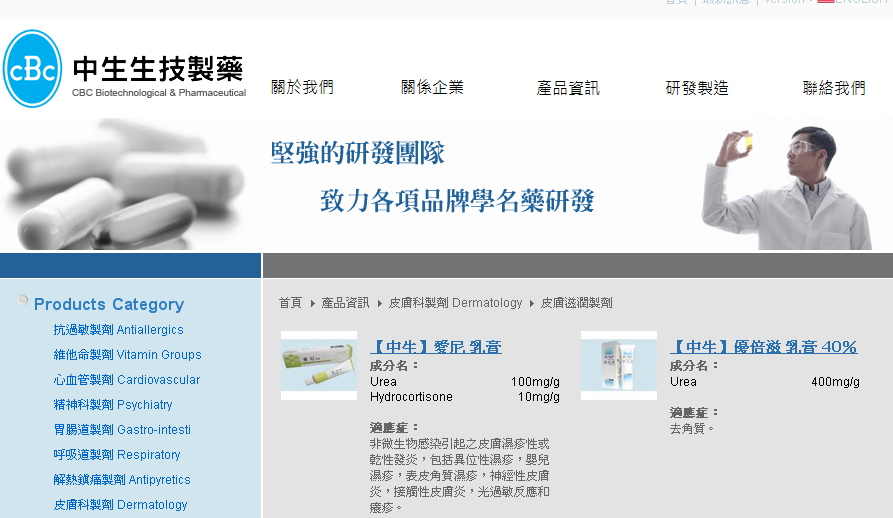Screen dimensions: 893x518
Task: Click the 優倍滋 乳膏 product thumbnail
Action: [619, 365]
